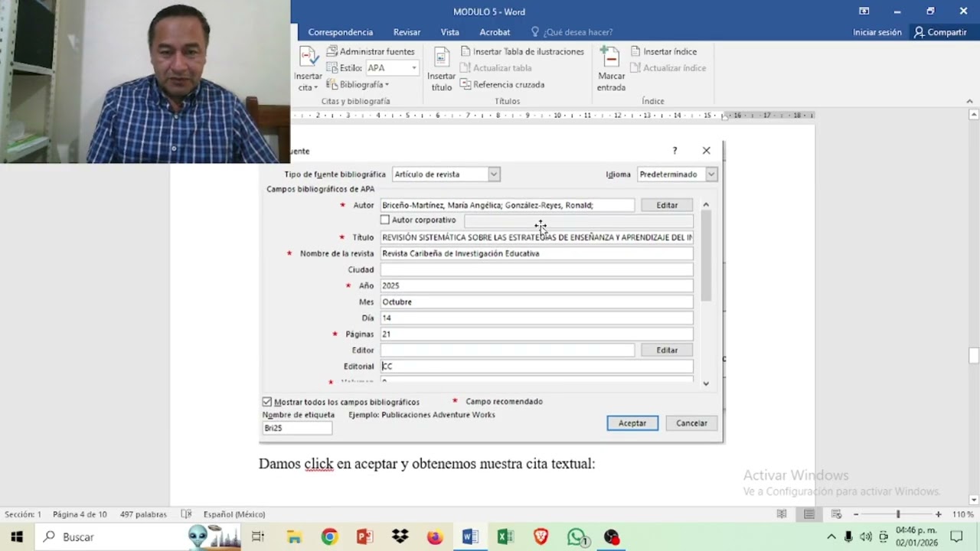
Task: Click the Nombre de etiqueta field Bri25
Action: pyautogui.click(x=297, y=428)
